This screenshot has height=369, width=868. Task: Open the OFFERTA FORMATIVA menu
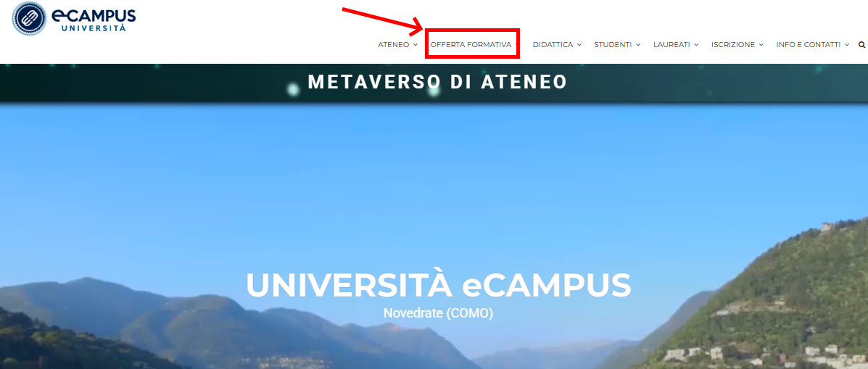click(x=471, y=45)
